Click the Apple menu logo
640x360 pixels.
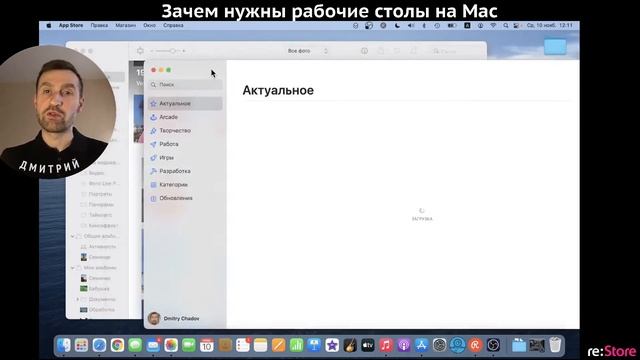tap(49, 25)
